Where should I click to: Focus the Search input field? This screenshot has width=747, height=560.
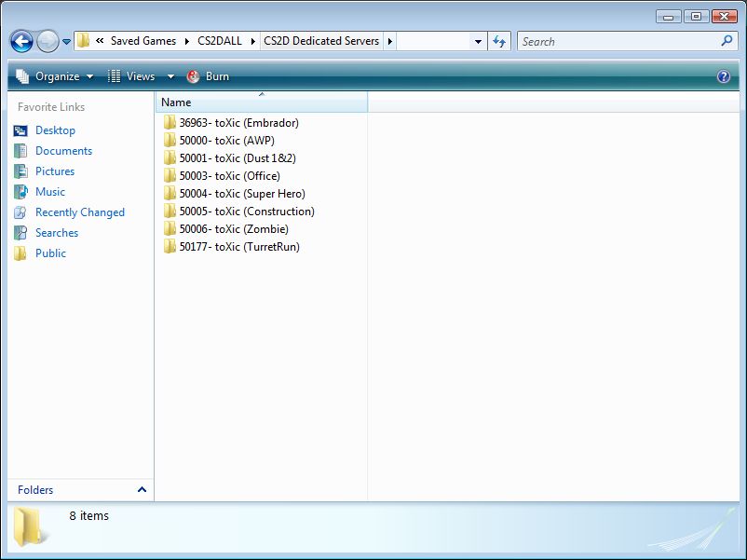618,41
